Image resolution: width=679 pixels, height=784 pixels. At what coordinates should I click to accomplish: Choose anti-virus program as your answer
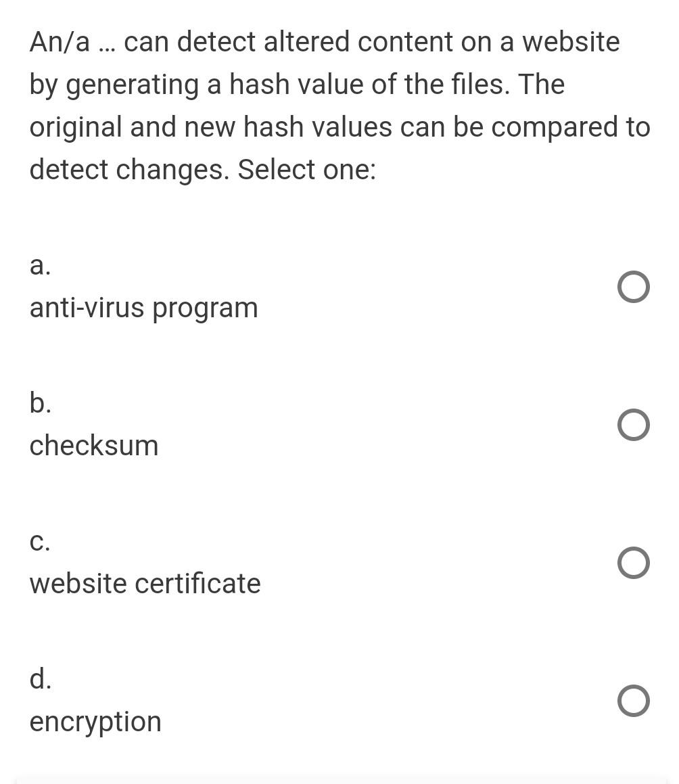[633, 287]
